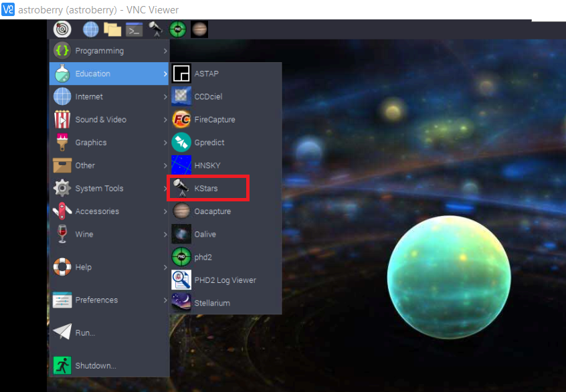
Task: Click the CCDciel label text
Action: coord(208,97)
